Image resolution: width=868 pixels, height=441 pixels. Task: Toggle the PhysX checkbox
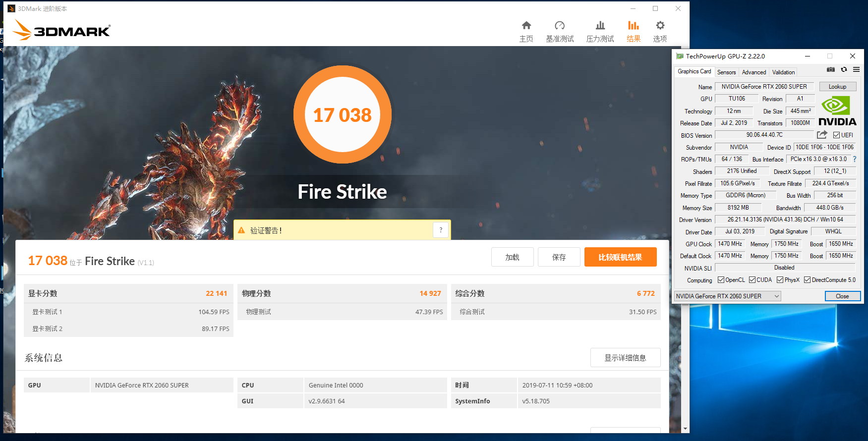pyautogui.click(x=780, y=280)
